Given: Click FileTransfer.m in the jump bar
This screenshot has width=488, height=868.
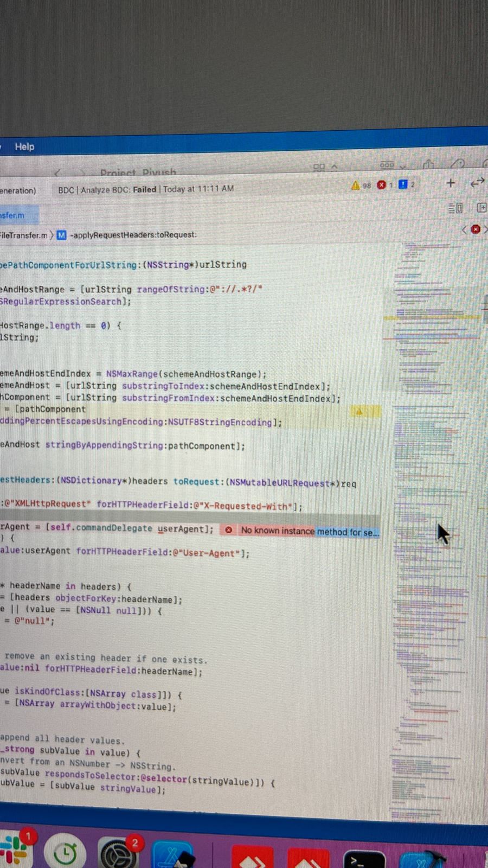Looking at the screenshot, I should click(23, 235).
